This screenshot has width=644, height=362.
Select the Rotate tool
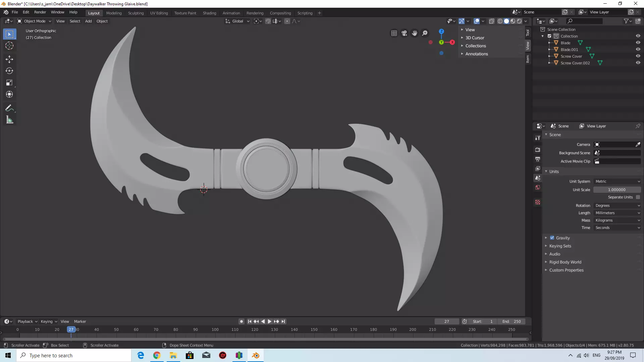[x=9, y=71]
